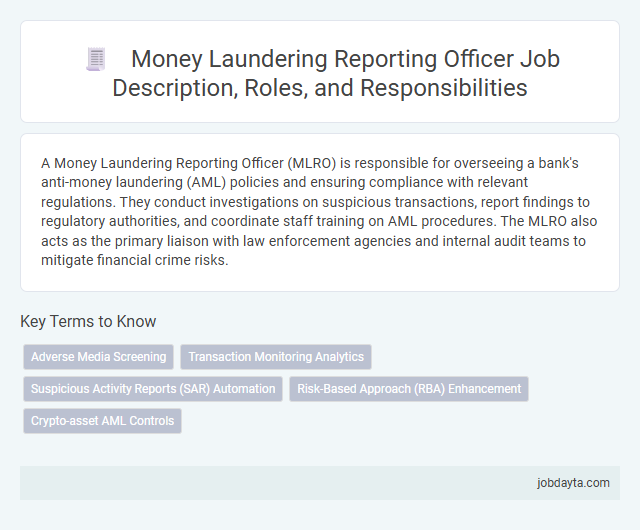Image resolution: width=640 pixels, height=530 pixels.
Task: Click the document scroll icon beside the title
Action: click(x=96, y=59)
